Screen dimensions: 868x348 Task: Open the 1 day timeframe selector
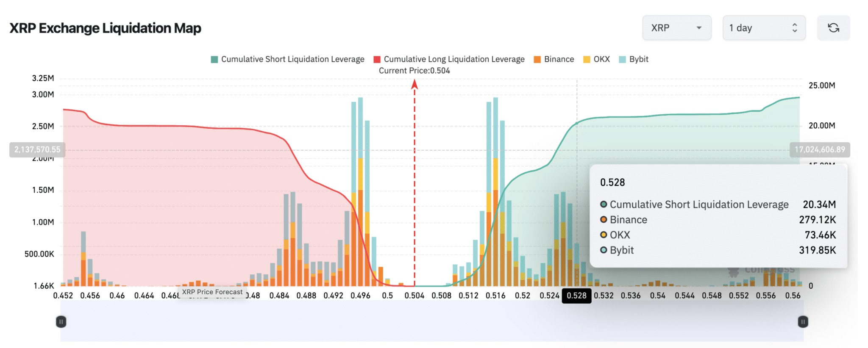click(x=764, y=28)
